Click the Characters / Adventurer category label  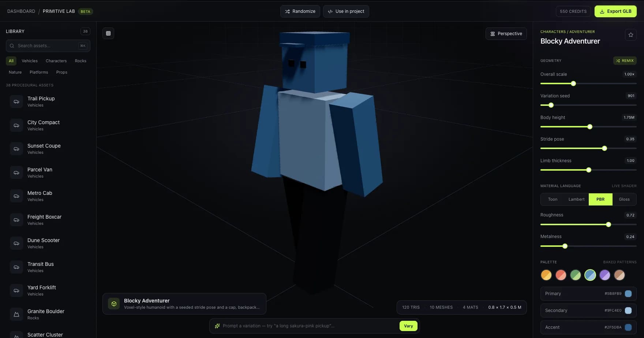click(x=568, y=32)
